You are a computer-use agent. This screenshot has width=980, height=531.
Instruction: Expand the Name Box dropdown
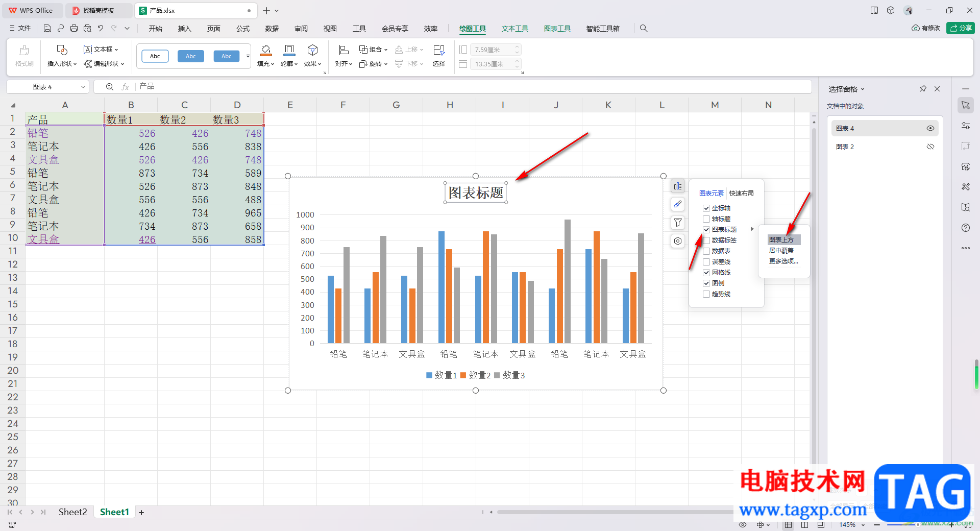tap(83, 87)
